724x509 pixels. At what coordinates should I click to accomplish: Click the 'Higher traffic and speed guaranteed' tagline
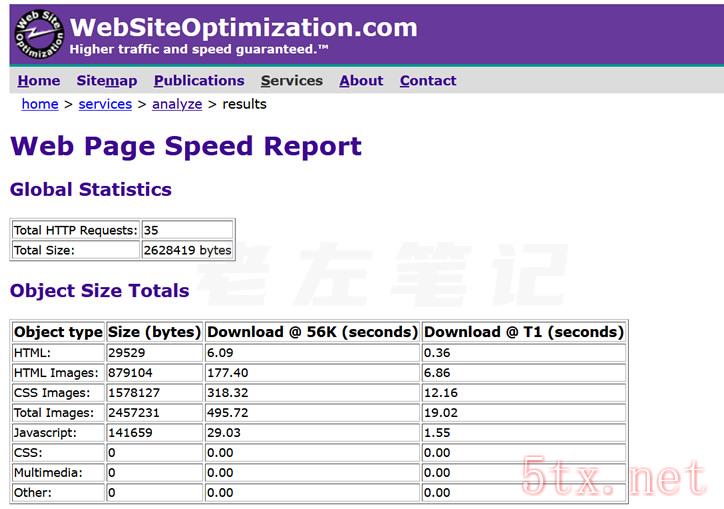pyautogui.click(x=199, y=49)
